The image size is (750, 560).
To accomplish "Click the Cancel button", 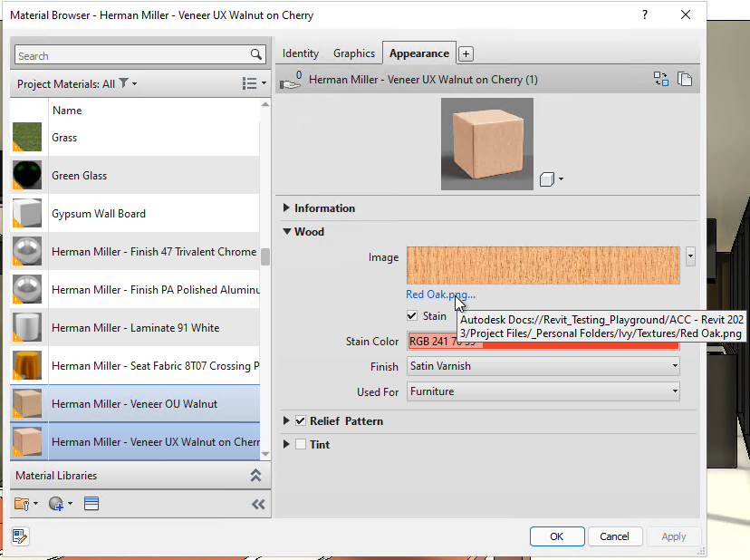I will [x=614, y=536].
